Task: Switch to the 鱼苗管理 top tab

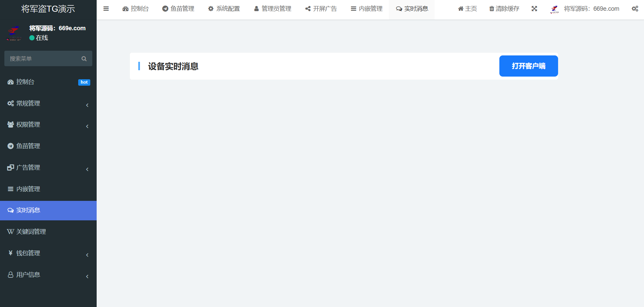Action: (178, 9)
